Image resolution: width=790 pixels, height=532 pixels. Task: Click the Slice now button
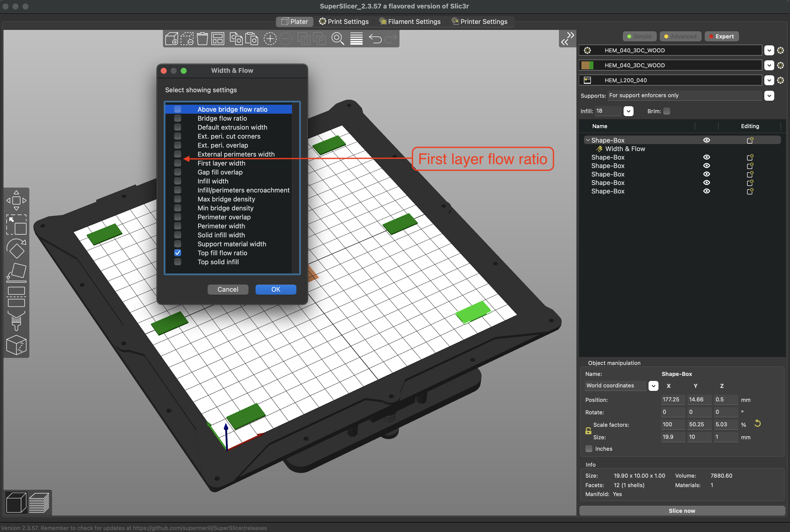(682, 511)
